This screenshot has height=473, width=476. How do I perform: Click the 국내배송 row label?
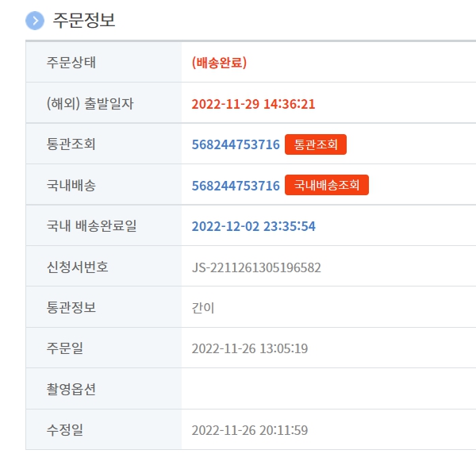coord(71,185)
